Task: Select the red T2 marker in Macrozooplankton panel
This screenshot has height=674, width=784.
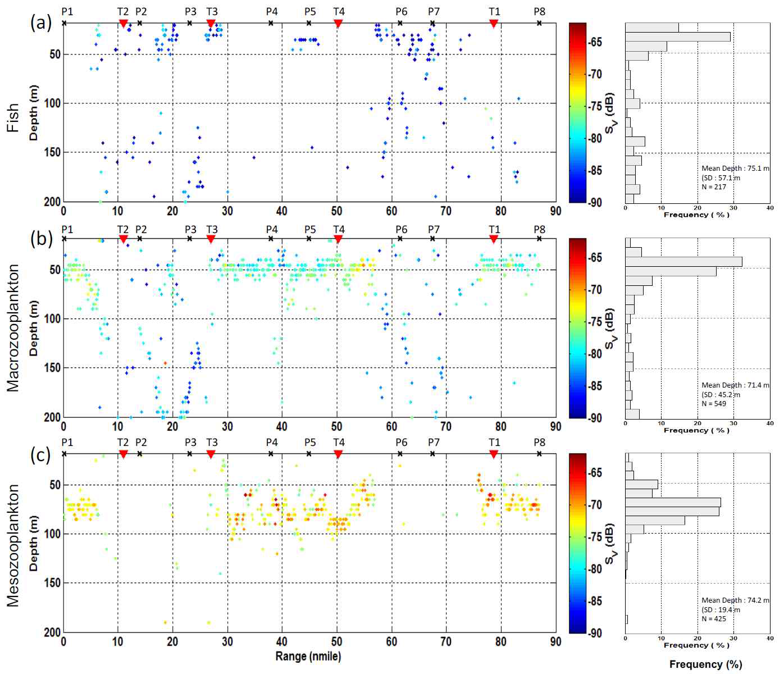Action: coord(124,239)
